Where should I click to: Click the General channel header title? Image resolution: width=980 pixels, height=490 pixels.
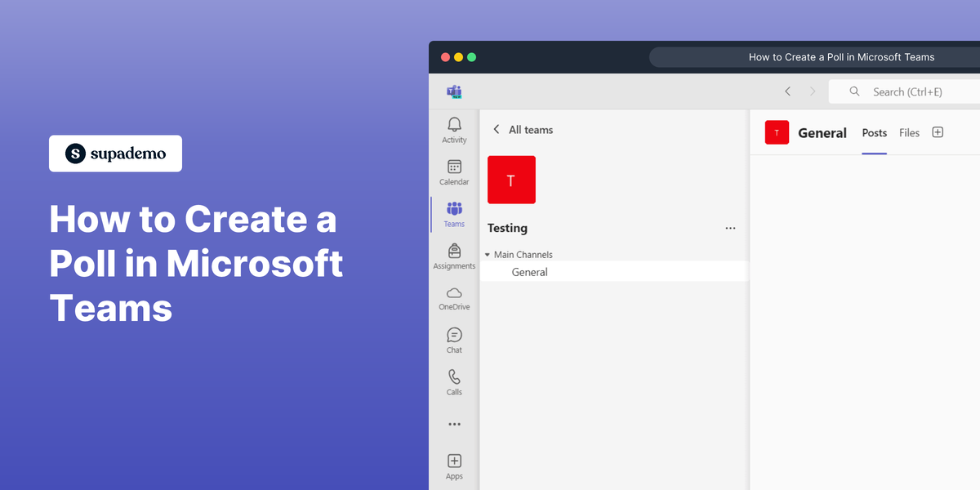click(x=822, y=133)
